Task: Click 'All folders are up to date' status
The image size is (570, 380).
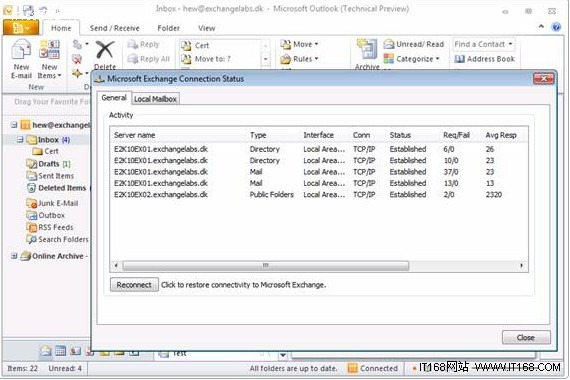Action: [293, 368]
